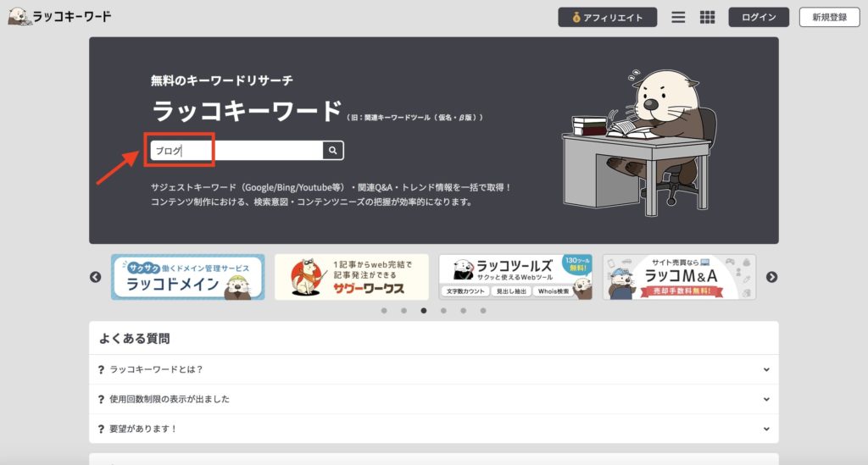This screenshot has height=465, width=868.
Task: Open the ラッコM&A banner
Action: [679, 277]
